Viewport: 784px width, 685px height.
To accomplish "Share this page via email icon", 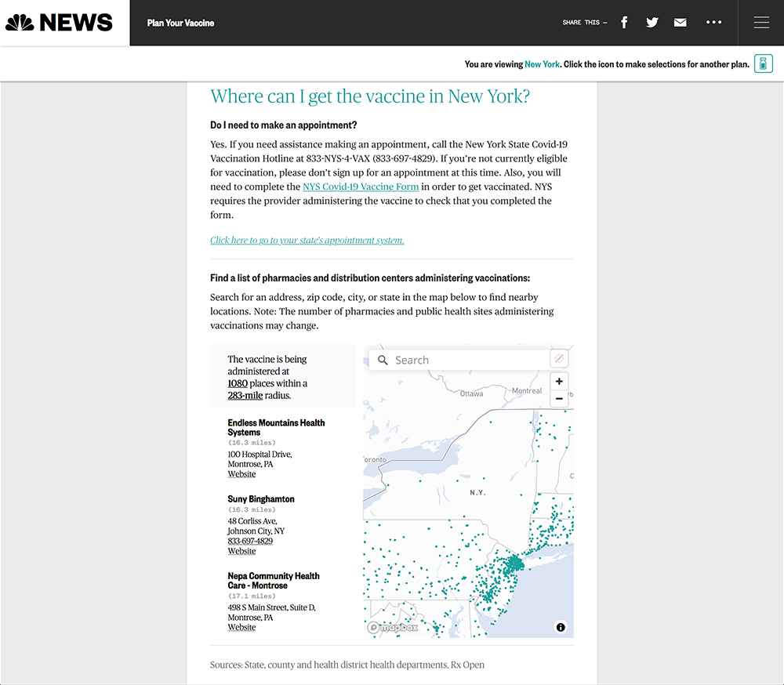I will [680, 23].
